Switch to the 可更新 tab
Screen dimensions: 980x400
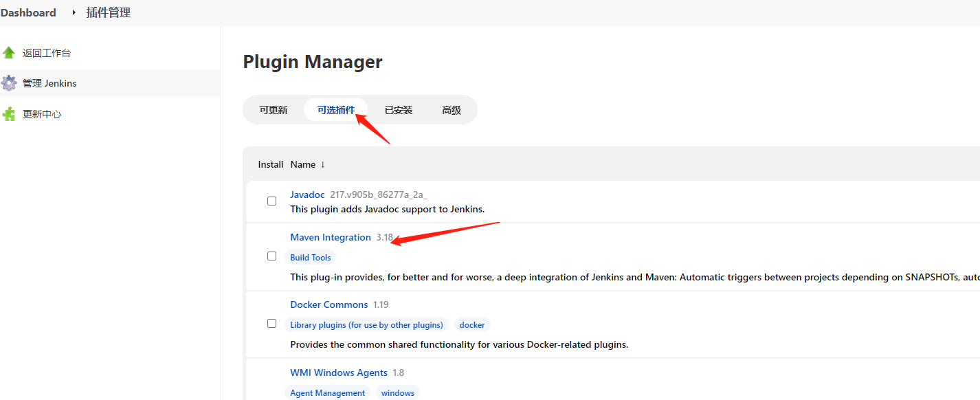[274, 110]
